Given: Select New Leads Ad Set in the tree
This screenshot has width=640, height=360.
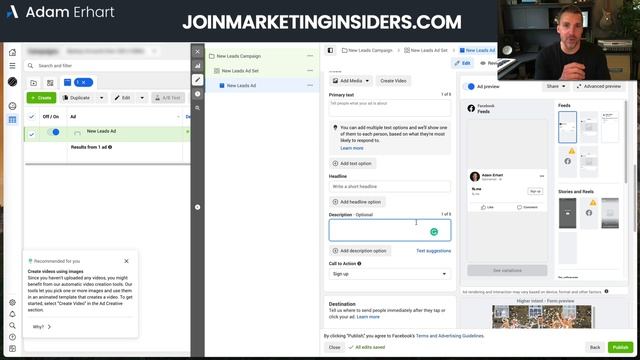Looking at the screenshot, I should coord(240,71).
